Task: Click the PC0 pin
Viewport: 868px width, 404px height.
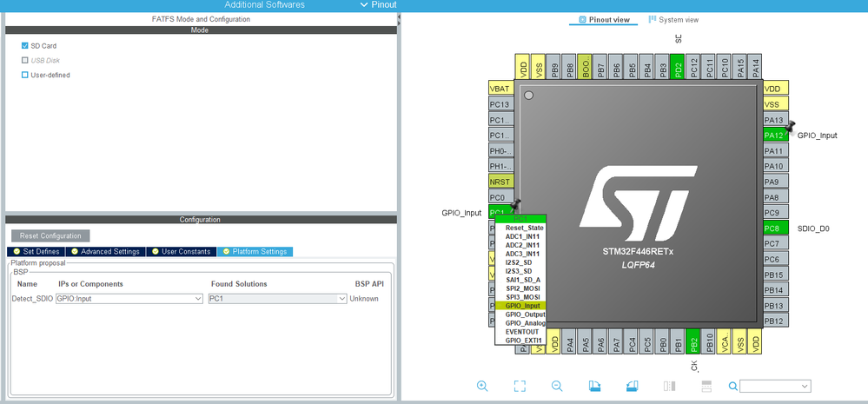Action: click(x=500, y=197)
